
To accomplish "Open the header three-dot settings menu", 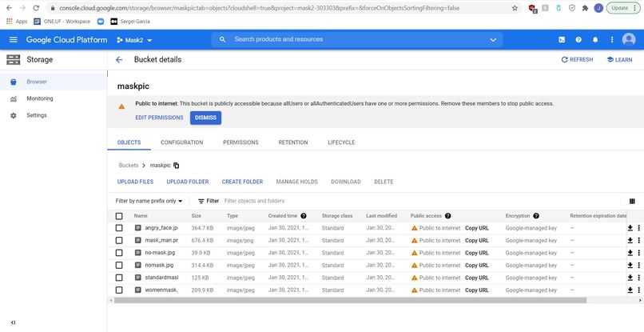I will pos(611,39).
